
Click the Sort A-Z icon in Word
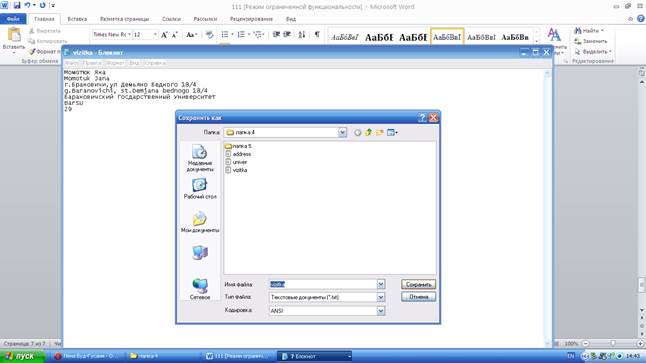coord(302,35)
